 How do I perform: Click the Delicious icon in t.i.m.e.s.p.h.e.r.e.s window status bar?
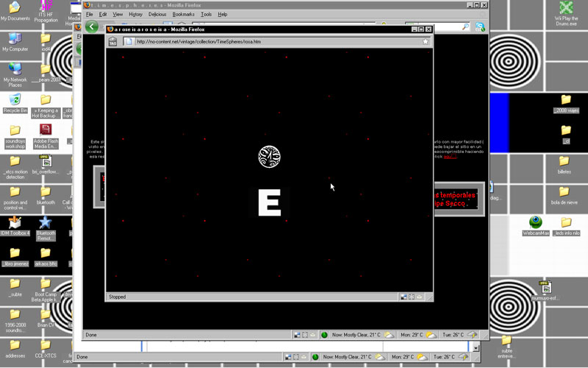click(x=297, y=335)
